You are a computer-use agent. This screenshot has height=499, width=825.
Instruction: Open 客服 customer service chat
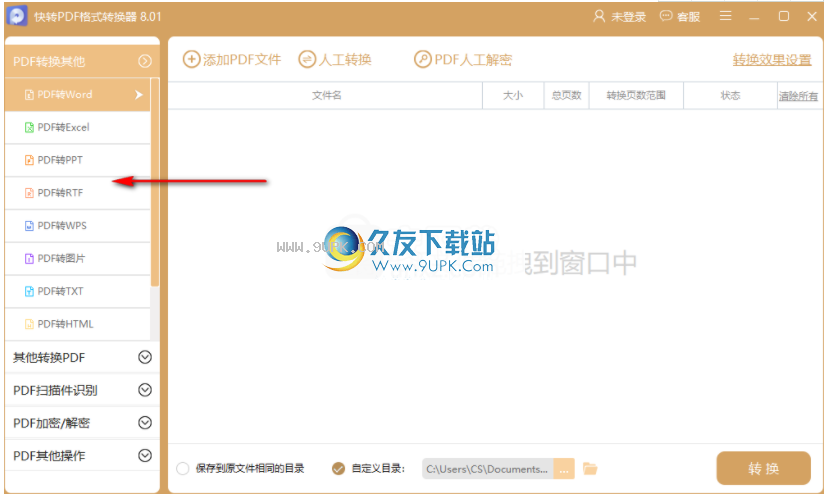[x=680, y=16]
